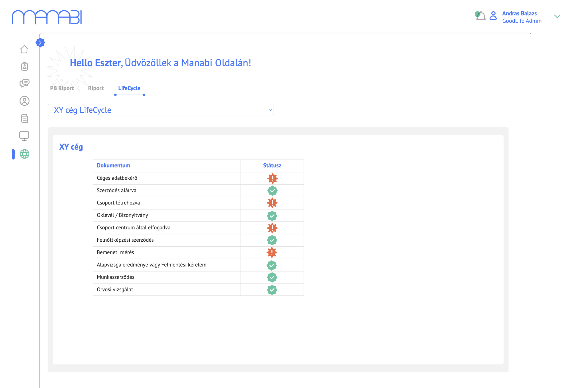Screen dimensions: 588x388
Task: Click the Andras Balazs username
Action: (520, 13)
